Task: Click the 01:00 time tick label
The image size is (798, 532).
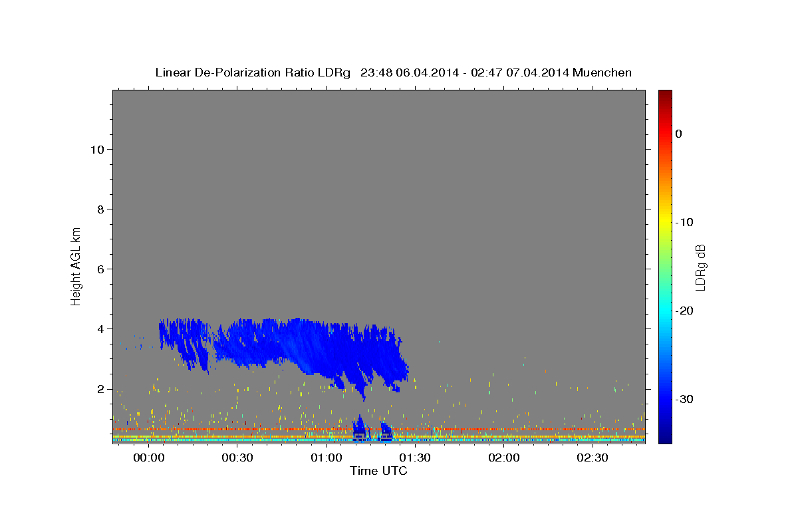Action: tap(326, 458)
